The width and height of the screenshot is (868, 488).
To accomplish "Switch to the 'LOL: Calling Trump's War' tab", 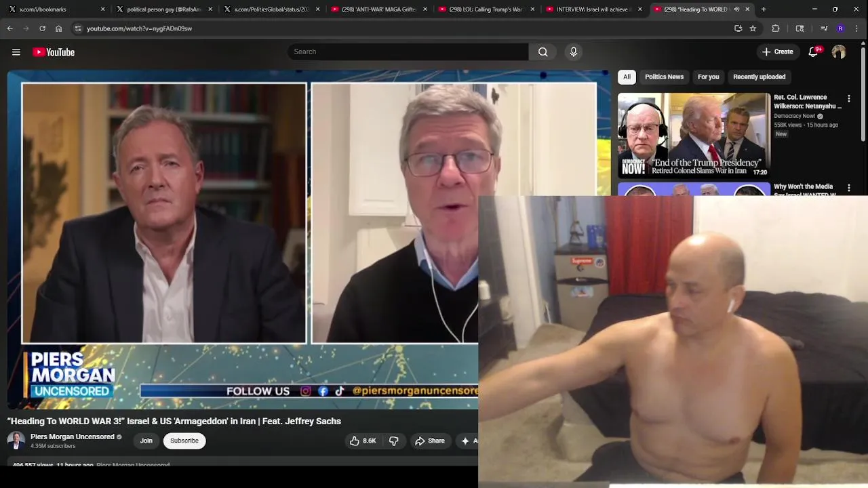I will pyautogui.click(x=486, y=9).
